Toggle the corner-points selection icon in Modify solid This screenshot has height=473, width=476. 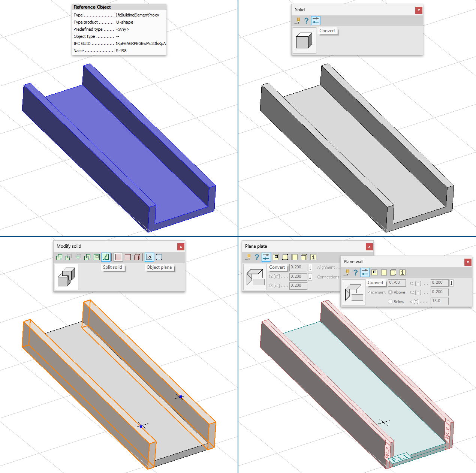click(159, 257)
